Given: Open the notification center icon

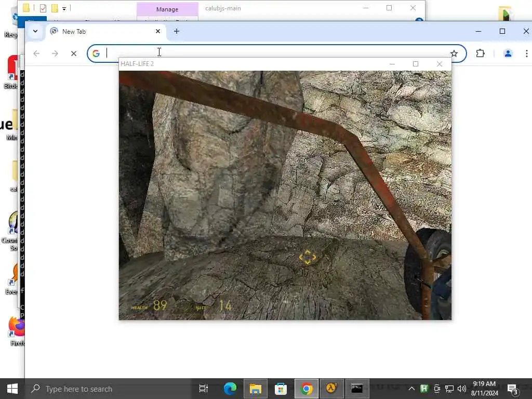Looking at the screenshot, I should tap(513, 389).
